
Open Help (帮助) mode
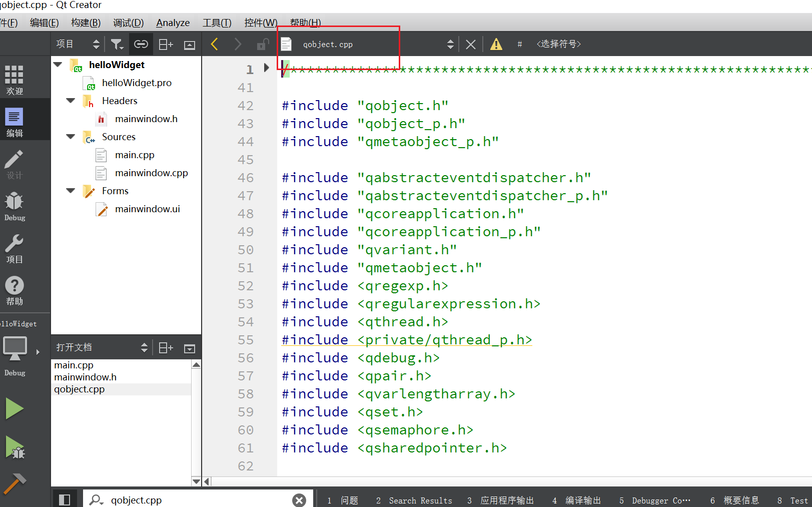tap(15, 290)
